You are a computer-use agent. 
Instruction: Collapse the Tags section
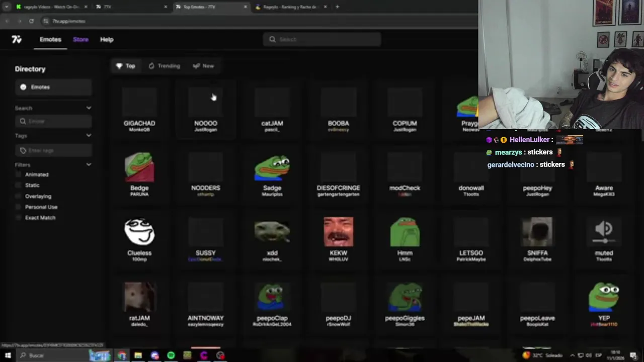(x=89, y=135)
